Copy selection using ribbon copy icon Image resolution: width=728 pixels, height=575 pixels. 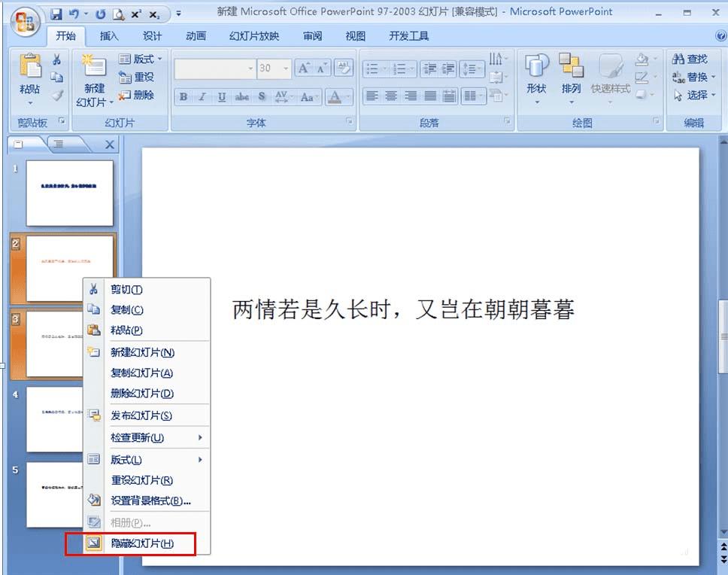coord(56,77)
